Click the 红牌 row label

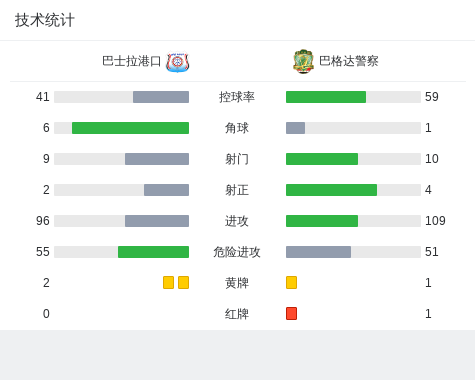(237, 314)
